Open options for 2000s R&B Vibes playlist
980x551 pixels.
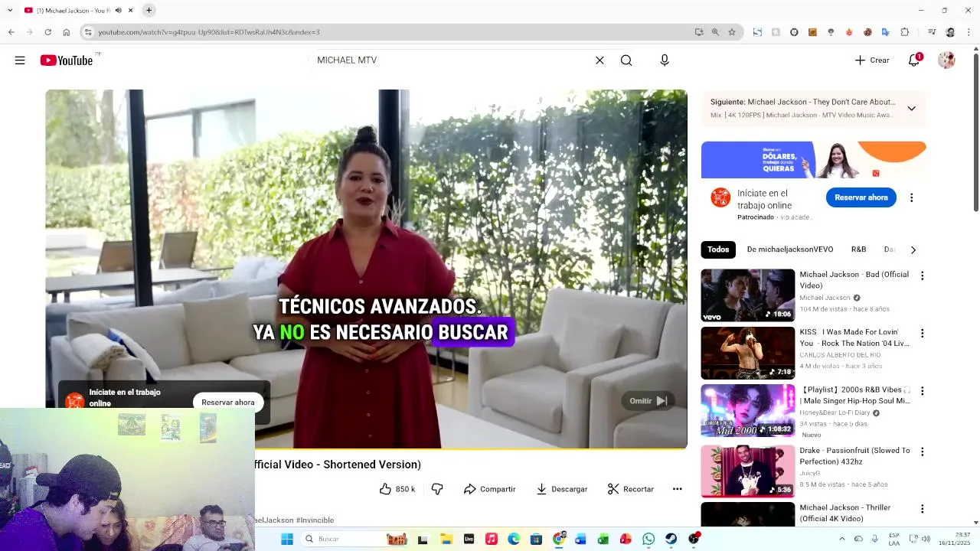[x=922, y=390]
